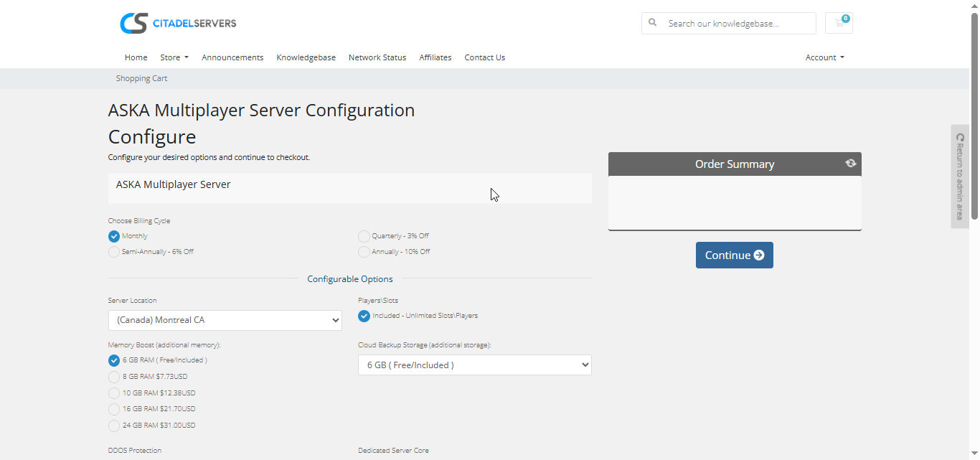The image size is (980, 460).
Task: Select 24 GB RAM $31.00 option
Action: [114, 426]
